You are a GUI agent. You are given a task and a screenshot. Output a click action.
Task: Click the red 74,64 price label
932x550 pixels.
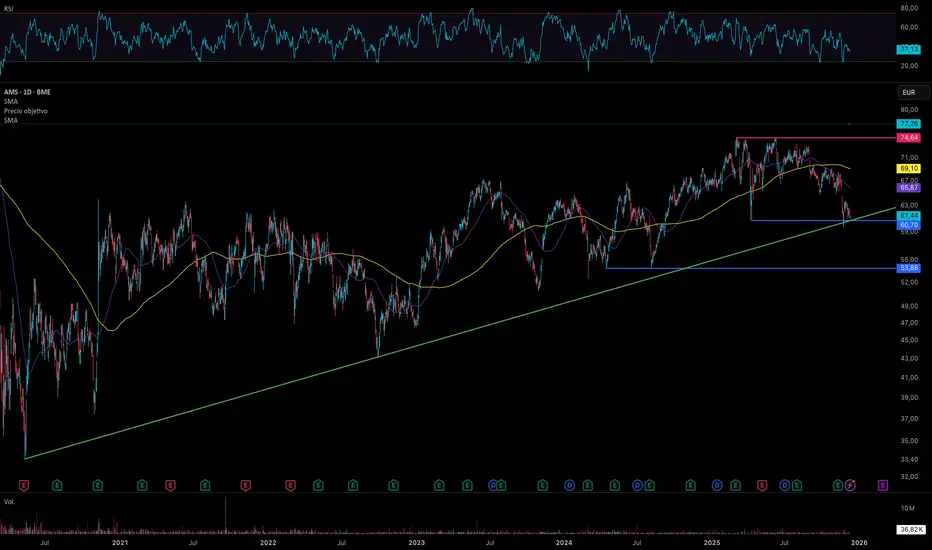click(x=909, y=138)
